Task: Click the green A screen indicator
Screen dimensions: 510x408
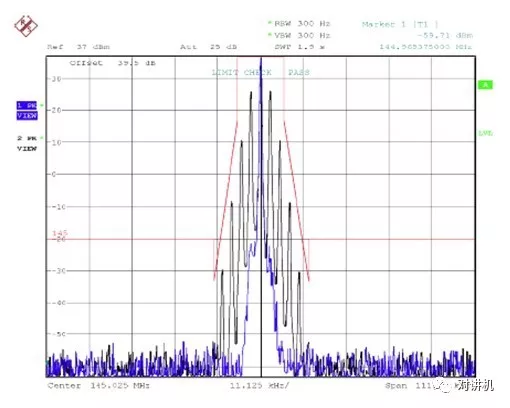Action: 485,85
